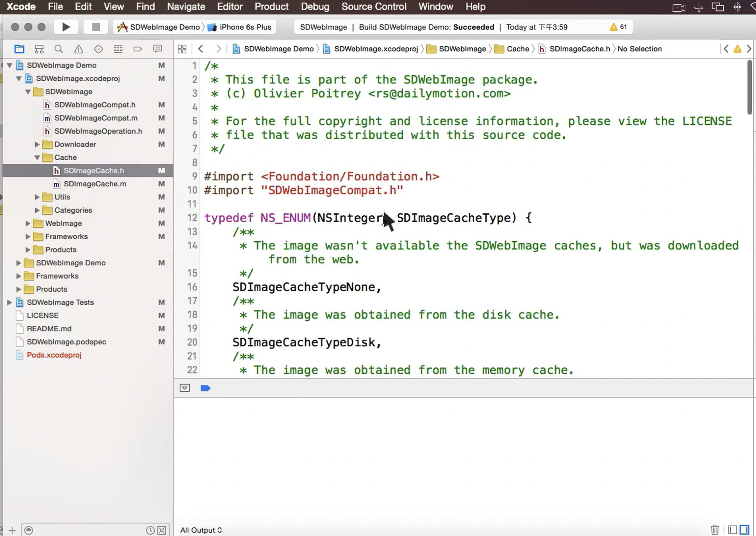Toggle the variables view pane button

(x=732, y=529)
